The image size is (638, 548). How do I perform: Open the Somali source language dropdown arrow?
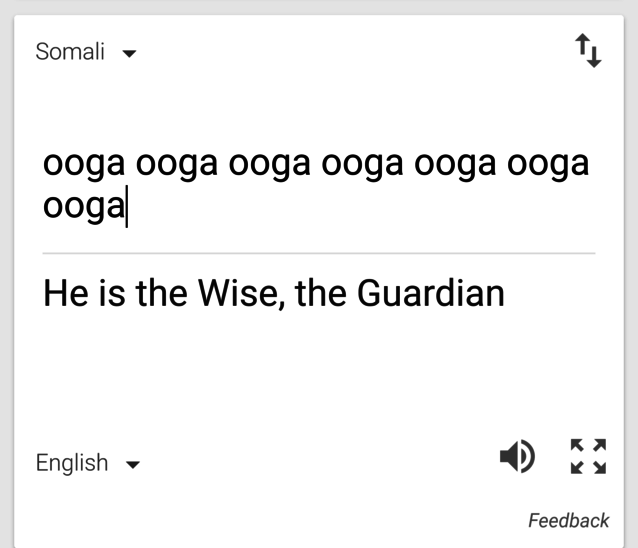click(128, 53)
